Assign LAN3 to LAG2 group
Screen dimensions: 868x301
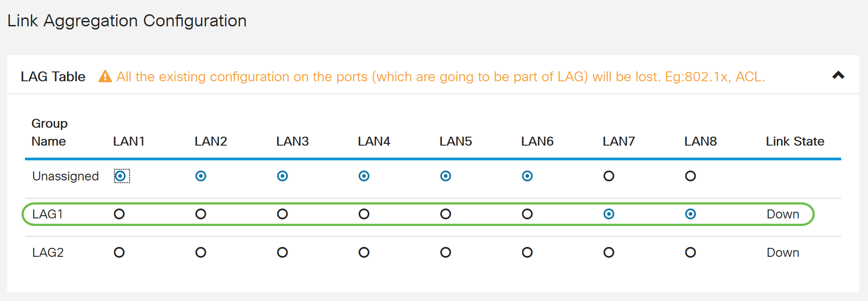282,252
